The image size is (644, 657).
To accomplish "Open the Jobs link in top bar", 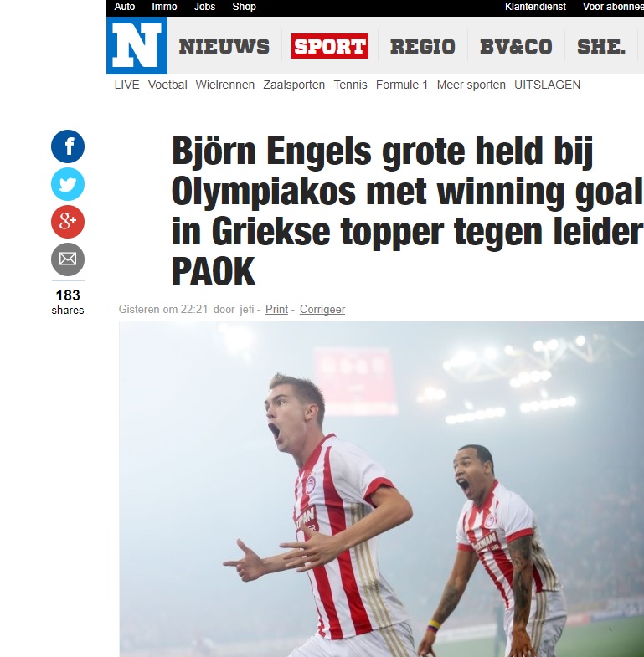I will (x=204, y=7).
